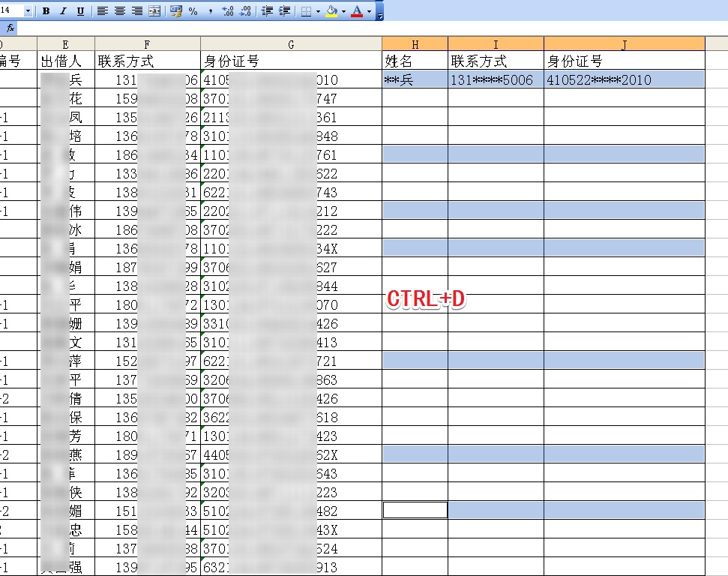Apply percent style format
728x576 pixels.
click(193, 11)
